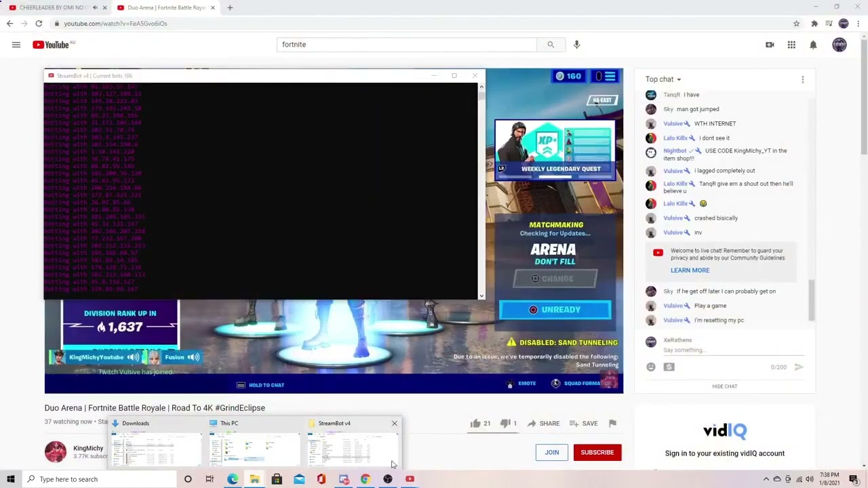Minimize the StreamBot v4 window
Screen dimensions: 868x488
point(434,76)
